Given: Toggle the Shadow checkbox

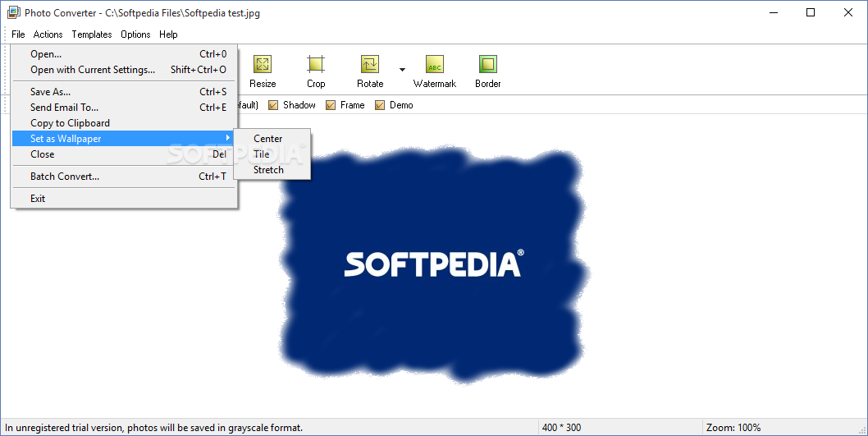Looking at the screenshot, I should click(x=273, y=105).
